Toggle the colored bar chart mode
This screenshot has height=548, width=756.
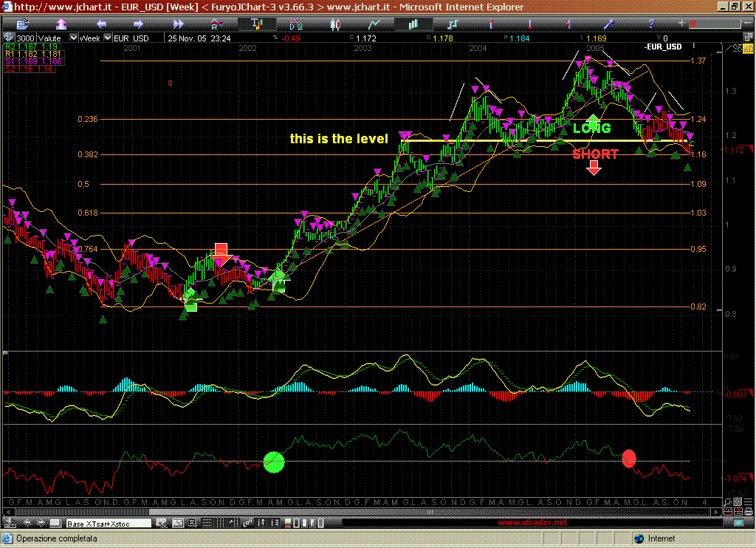pos(256,24)
